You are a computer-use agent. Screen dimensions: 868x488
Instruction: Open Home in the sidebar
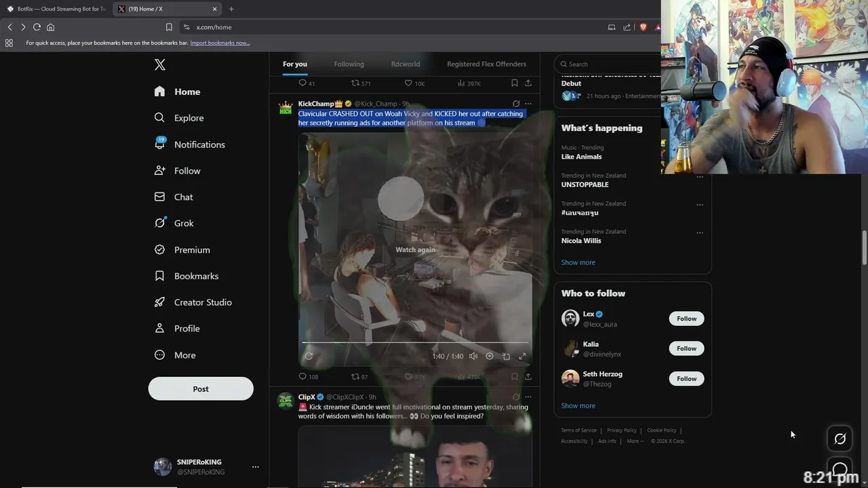point(178,91)
